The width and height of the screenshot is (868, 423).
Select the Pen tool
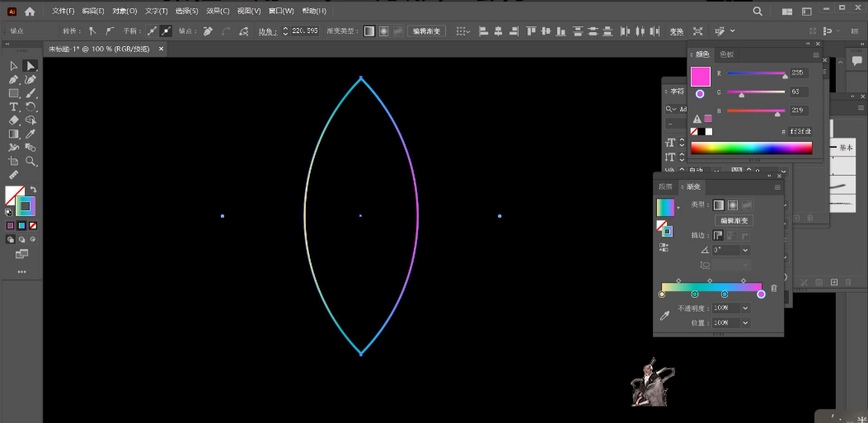(13, 80)
